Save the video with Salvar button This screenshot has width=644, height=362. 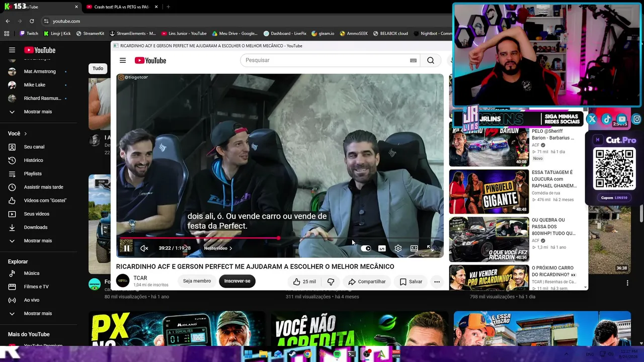[x=411, y=282]
